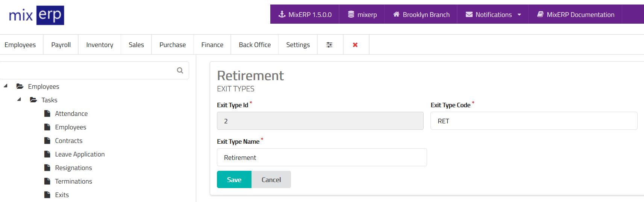Click the Attendance document icon
This screenshot has width=644, height=202.
[x=47, y=114]
